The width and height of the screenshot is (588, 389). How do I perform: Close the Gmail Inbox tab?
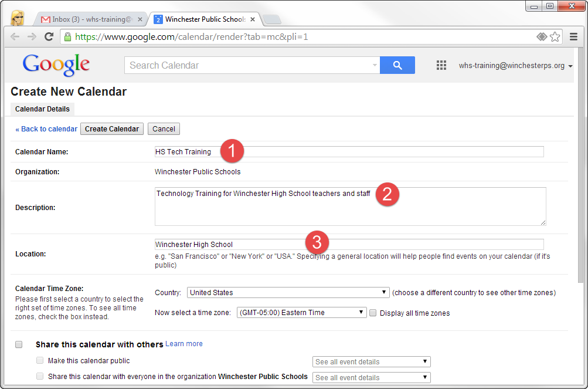140,19
